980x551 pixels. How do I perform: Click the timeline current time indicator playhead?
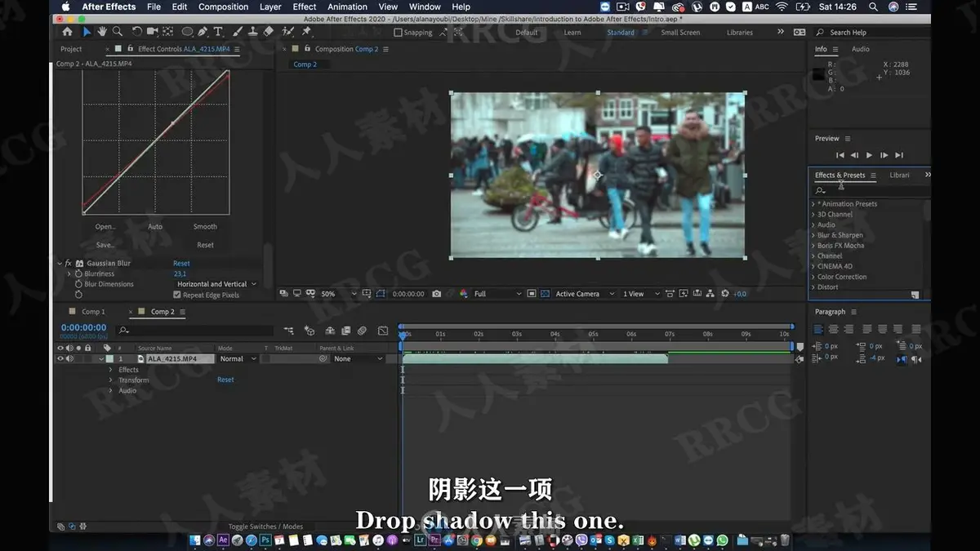click(x=402, y=335)
